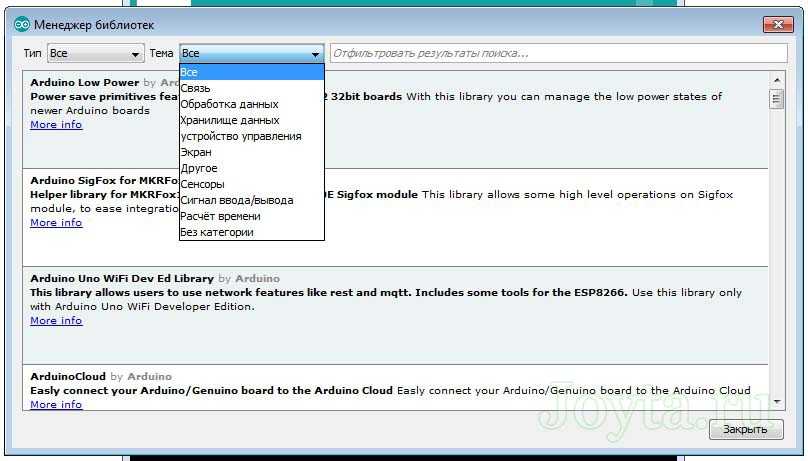Open More info for Arduino Uno WiFi library
808x461 pixels.
coord(56,321)
